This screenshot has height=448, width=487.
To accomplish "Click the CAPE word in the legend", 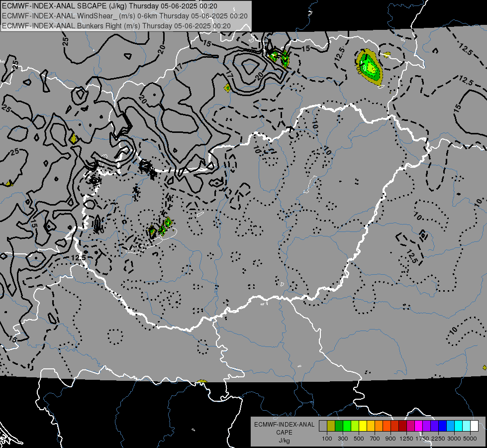I will [284, 433].
